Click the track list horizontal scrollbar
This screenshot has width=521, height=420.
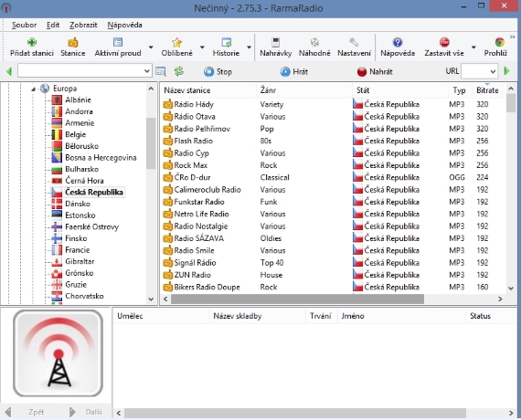coord(295,413)
